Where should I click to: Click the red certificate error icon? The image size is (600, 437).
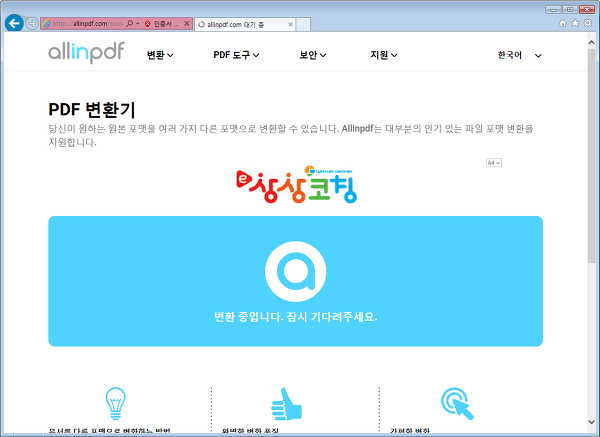click(x=147, y=24)
